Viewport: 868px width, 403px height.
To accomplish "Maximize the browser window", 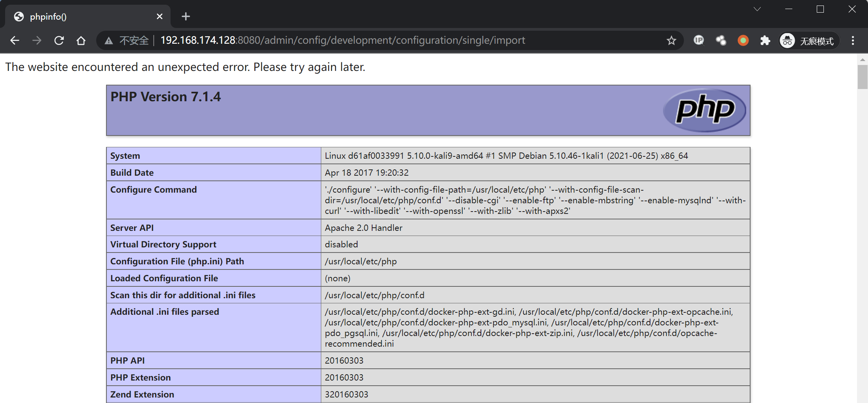I will pos(820,9).
